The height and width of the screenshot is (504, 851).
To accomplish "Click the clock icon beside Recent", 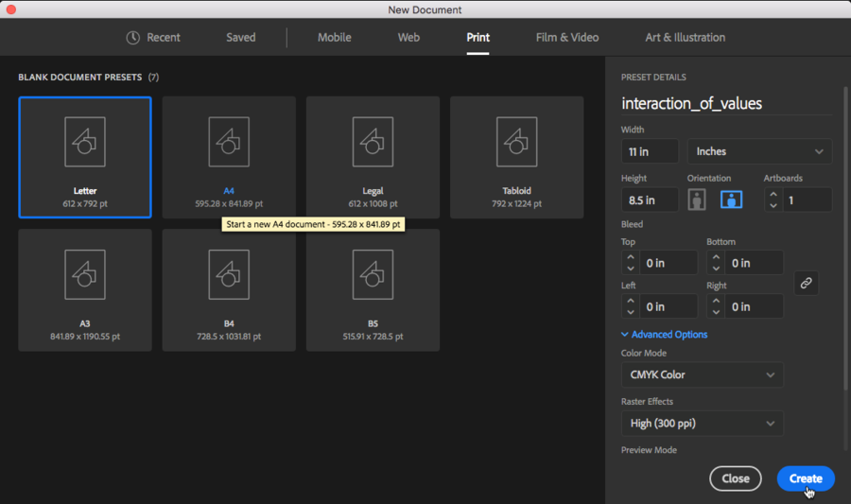I will (x=133, y=38).
